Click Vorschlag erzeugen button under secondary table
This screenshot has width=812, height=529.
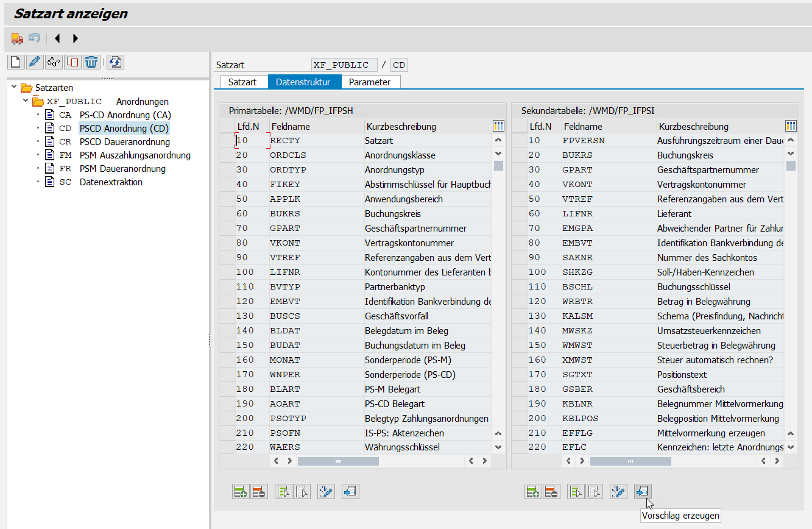(x=643, y=492)
